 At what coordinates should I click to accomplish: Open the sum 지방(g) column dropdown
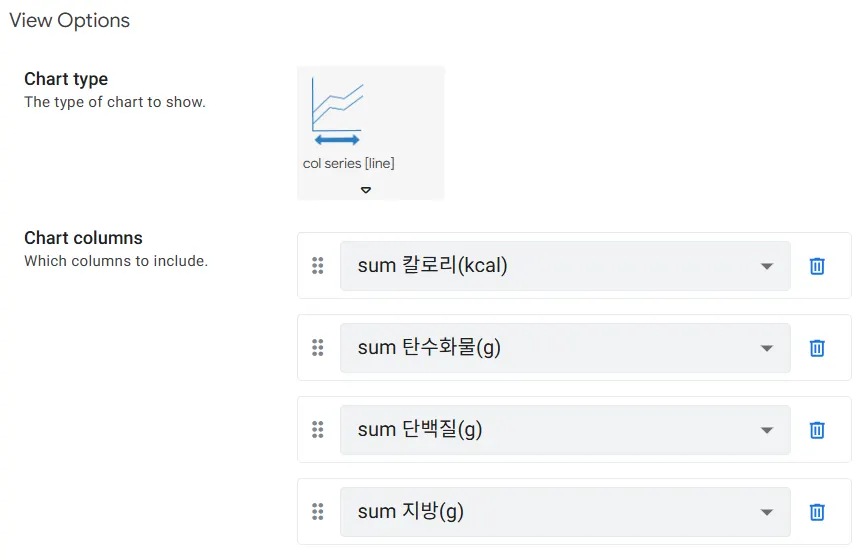[x=565, y=512]
